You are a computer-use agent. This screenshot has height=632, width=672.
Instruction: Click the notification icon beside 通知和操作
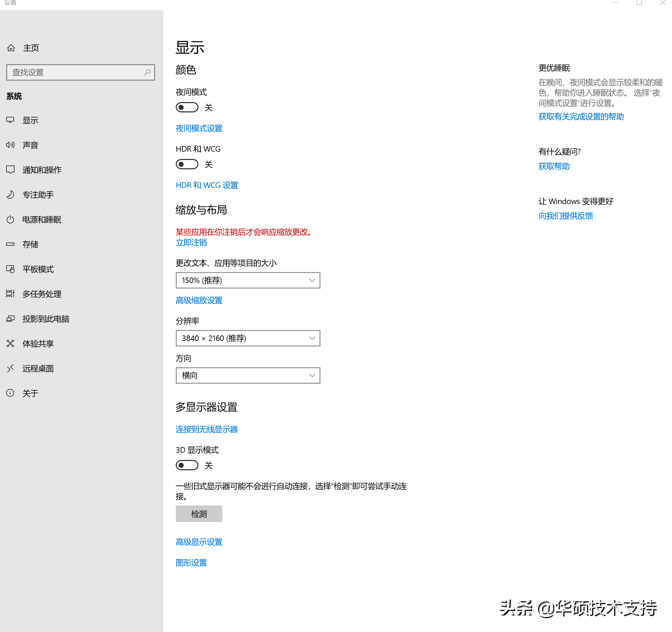click(x=10, y=170)
